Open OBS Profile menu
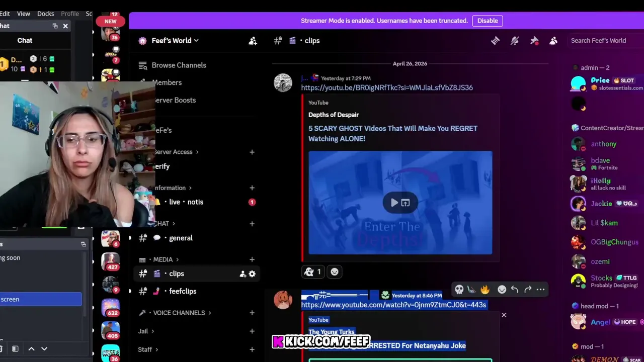This screenshot has height=362, width=644. 70,14
